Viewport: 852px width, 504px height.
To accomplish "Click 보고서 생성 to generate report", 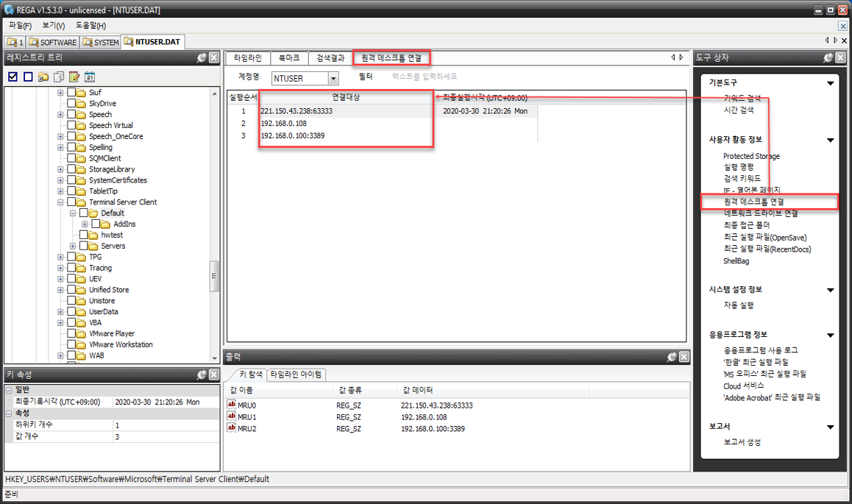I will [x=742, y=442].
